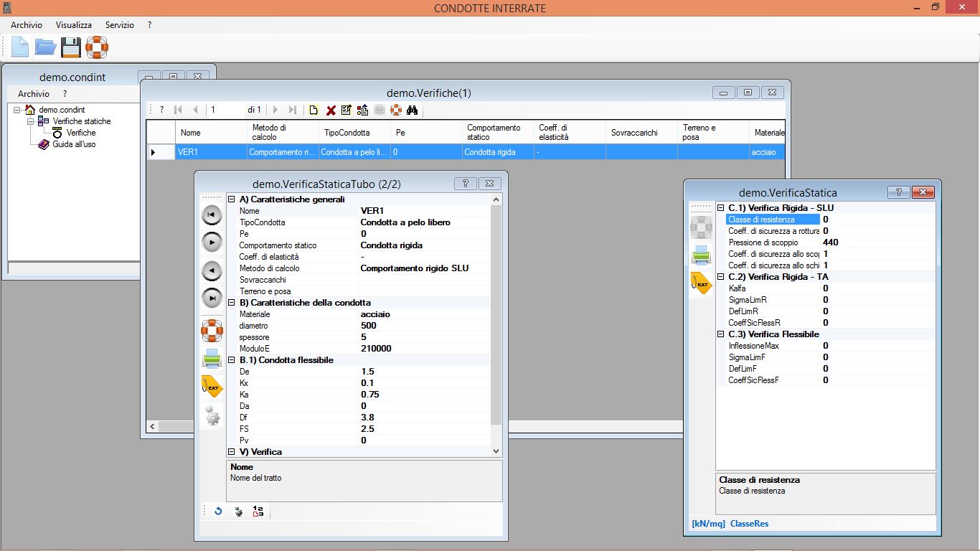Collapse the A) Caratteristiche generali section
The width and height of the screenshot is (980, 551).
[x=232, y=199]
